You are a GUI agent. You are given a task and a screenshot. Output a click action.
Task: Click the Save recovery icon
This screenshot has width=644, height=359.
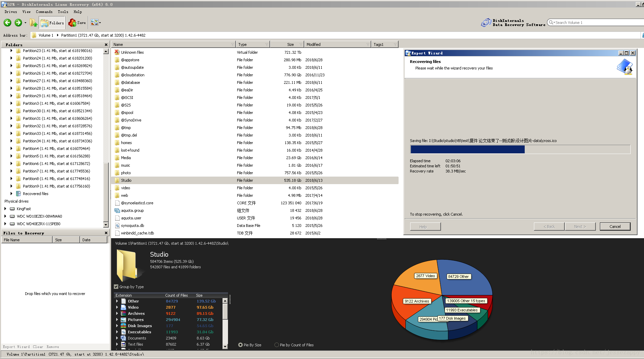point(77,23)
